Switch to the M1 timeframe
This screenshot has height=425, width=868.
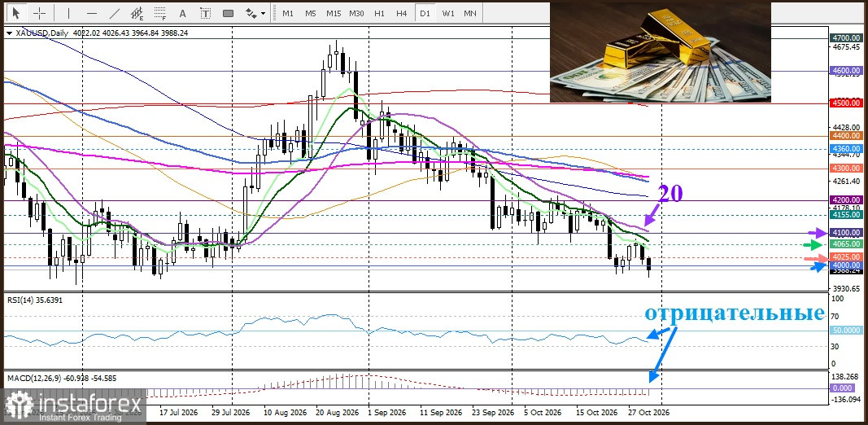[288, 13]
